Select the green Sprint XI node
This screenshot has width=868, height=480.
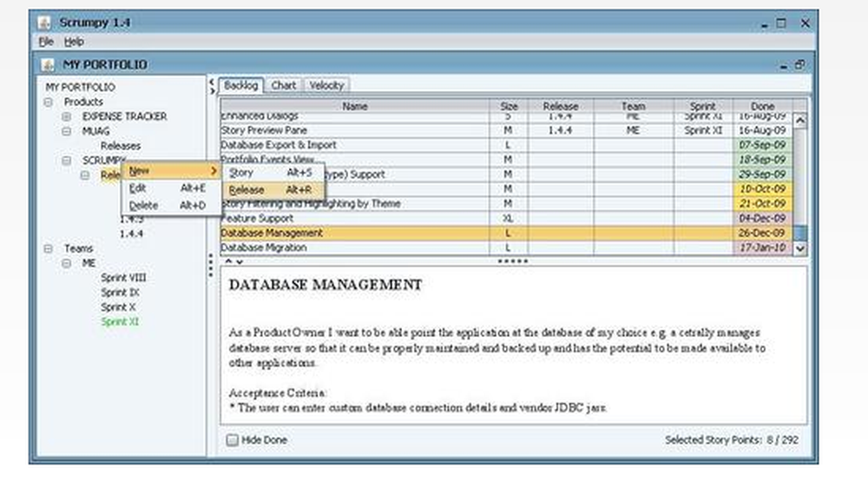pos(120,322)
